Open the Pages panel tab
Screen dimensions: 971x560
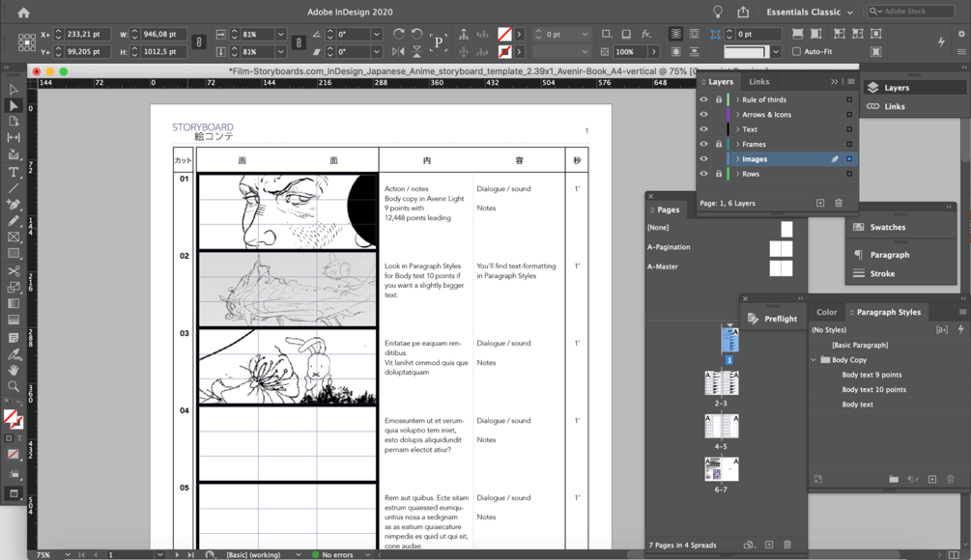click(669, 210)
